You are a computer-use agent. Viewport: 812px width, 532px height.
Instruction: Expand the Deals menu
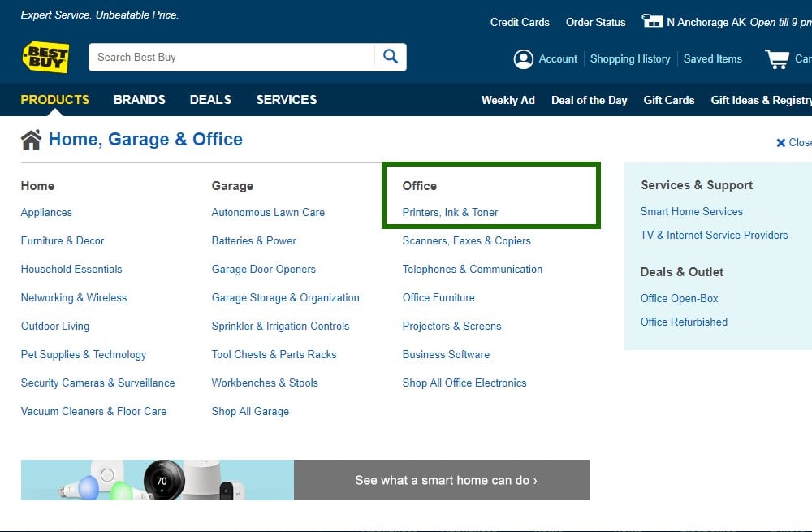pyautogui.click(x=210, y=100)
